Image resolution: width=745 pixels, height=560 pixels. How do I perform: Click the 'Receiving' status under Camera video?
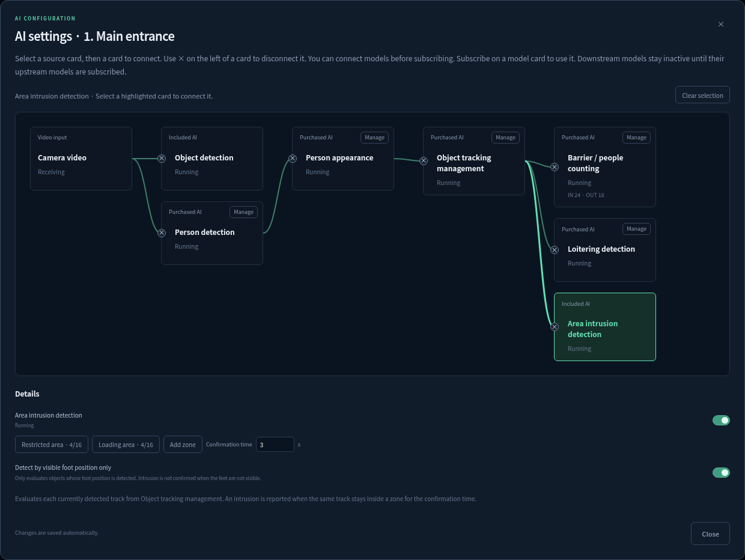pos(51,172)
